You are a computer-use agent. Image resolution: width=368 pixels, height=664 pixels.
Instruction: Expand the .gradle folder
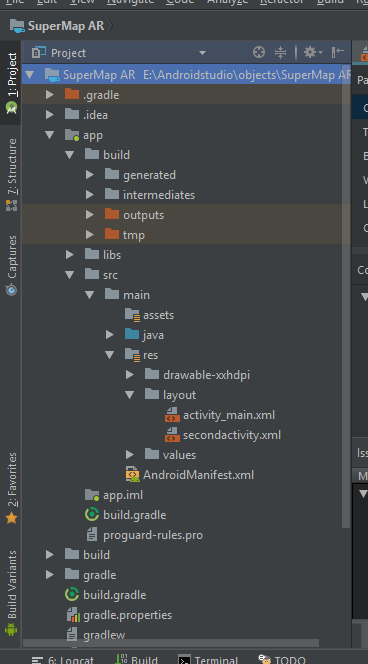50,95
